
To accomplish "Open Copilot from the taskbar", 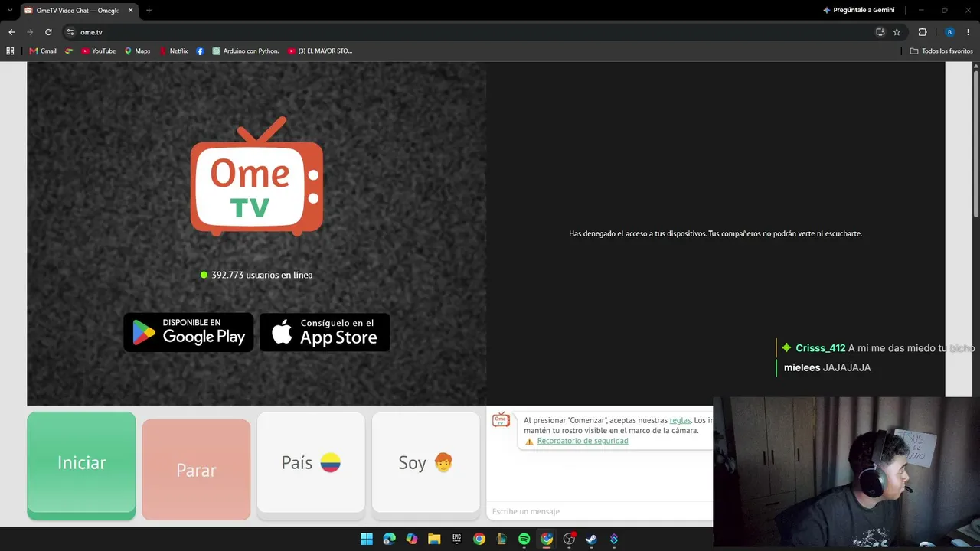I will (412, 539).
